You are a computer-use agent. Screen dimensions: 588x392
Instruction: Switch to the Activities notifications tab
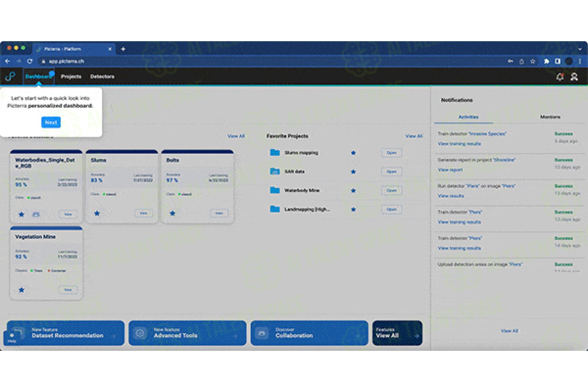468,117
